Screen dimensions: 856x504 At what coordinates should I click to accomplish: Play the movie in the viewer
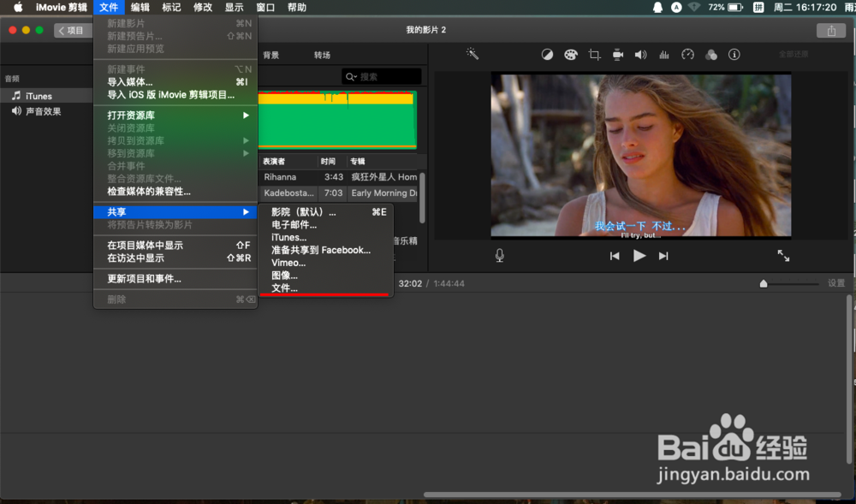coord(639,255)
